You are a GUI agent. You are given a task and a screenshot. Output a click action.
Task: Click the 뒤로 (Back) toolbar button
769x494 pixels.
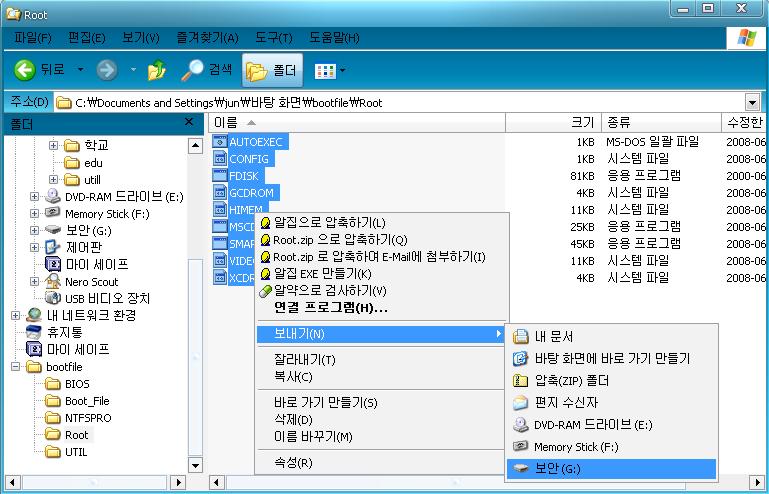[x=40, y=70]
